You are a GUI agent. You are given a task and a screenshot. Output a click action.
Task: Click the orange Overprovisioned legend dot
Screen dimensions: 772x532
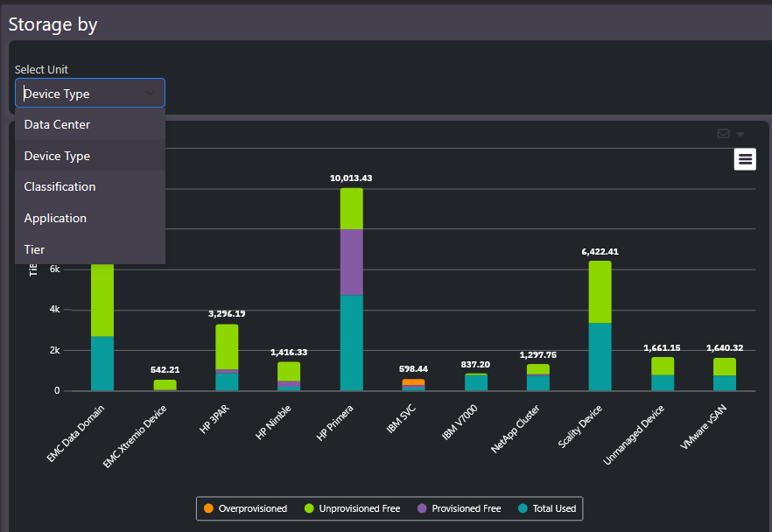pos(208,508)
